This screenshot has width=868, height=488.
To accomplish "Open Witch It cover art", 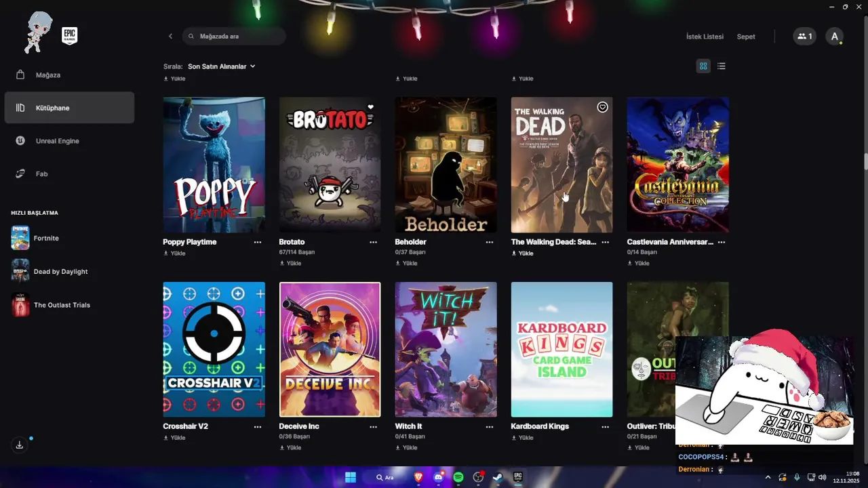I will pos(446,349).
